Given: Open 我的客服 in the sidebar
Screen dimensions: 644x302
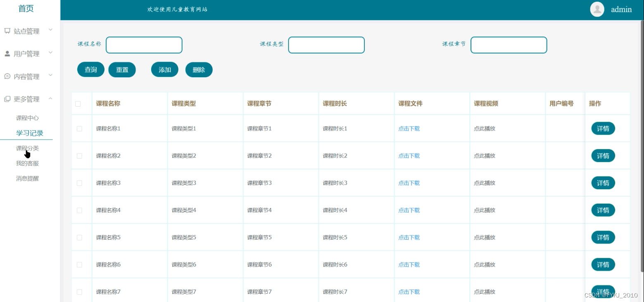Looking at the screenshot, I should click(27, 164).
